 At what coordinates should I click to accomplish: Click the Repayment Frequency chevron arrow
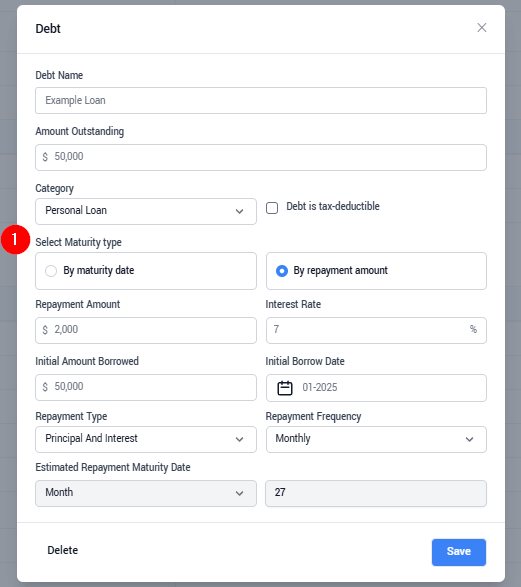(x=469, y=440)
